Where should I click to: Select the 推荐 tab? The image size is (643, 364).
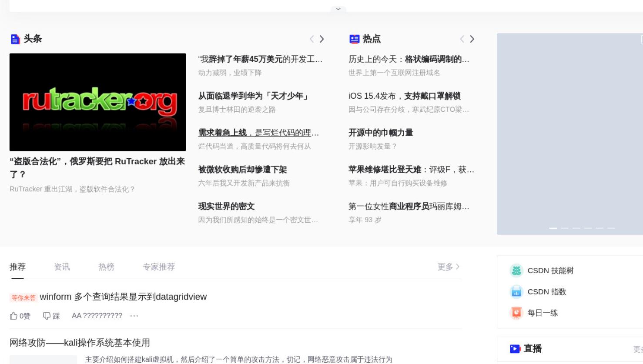point(17,267)
